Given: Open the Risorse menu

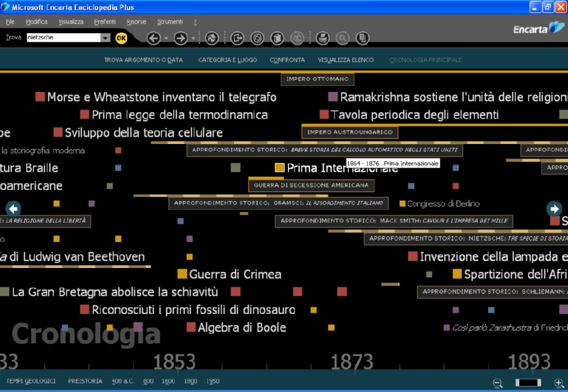Looking at the screenshot, I should pos(136,22).
